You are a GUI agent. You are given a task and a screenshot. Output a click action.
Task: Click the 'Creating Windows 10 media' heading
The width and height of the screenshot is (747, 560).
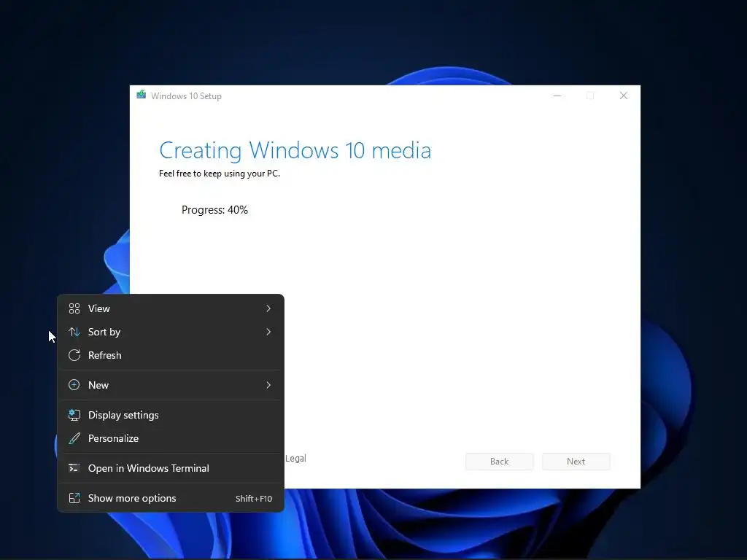pos(295,150)
